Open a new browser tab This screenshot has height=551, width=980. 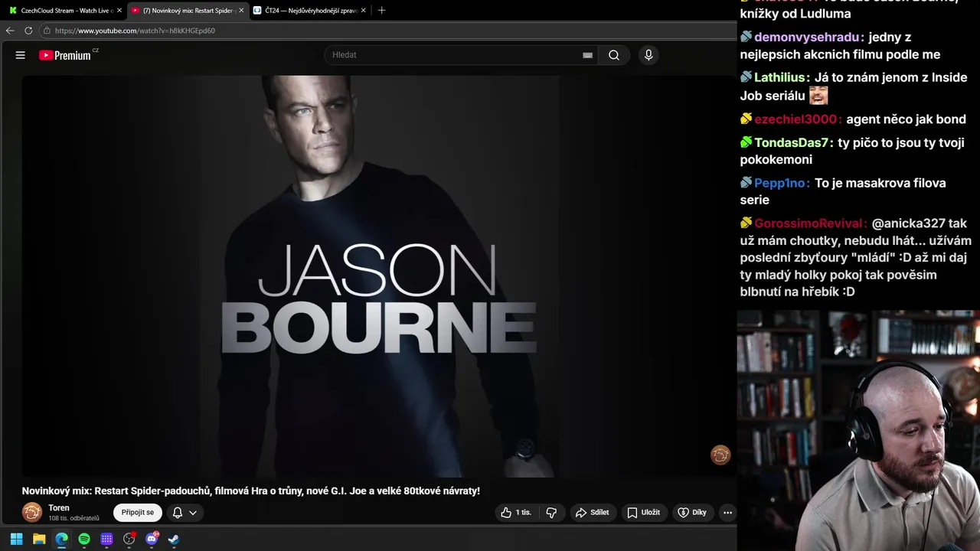[382, 11]
